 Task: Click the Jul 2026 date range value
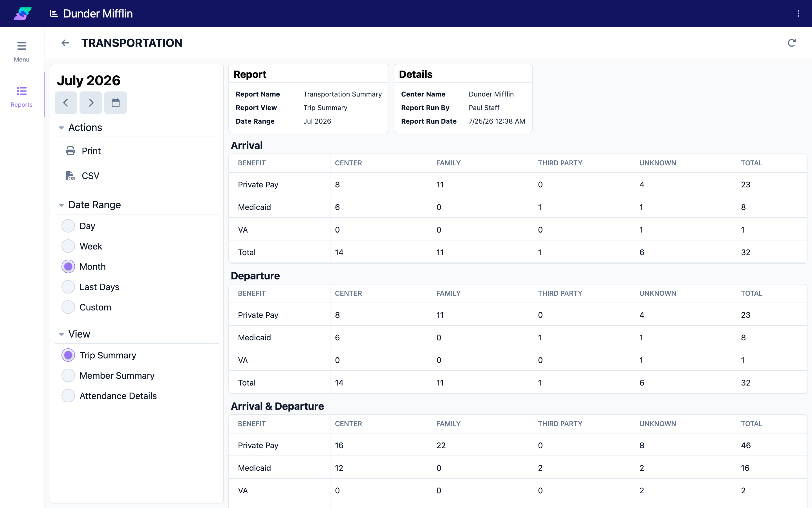coord(317,121)
